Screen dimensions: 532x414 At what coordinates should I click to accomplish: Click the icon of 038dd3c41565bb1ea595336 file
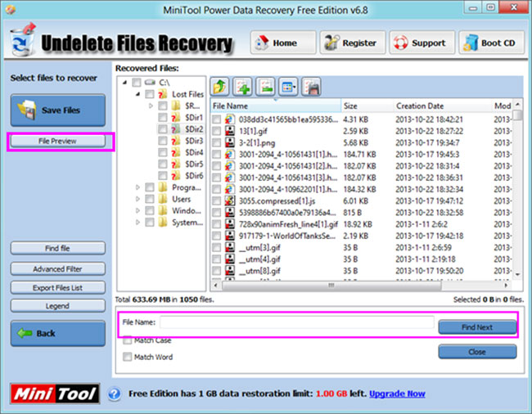click(230, 119)
